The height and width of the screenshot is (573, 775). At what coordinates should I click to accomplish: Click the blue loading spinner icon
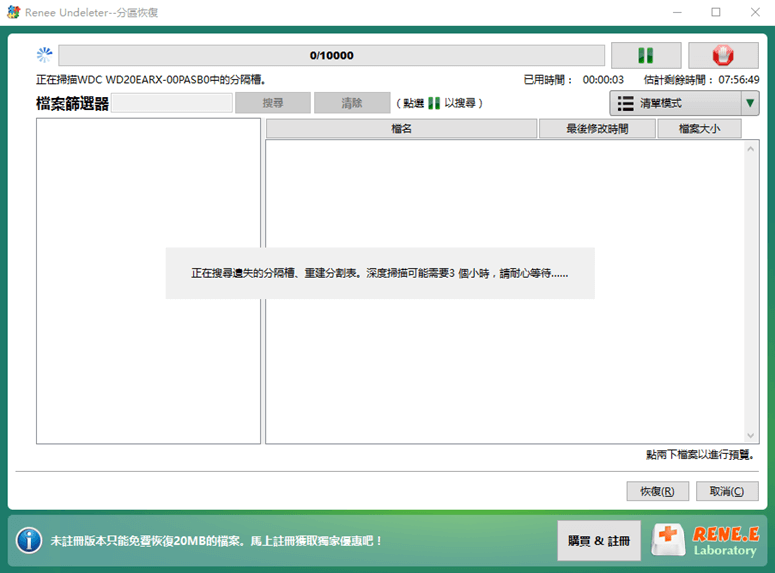(44, 55)
